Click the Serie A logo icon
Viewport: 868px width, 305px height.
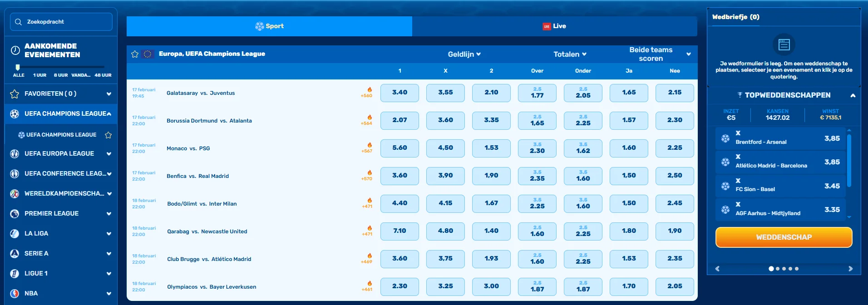tap(15, 253)
